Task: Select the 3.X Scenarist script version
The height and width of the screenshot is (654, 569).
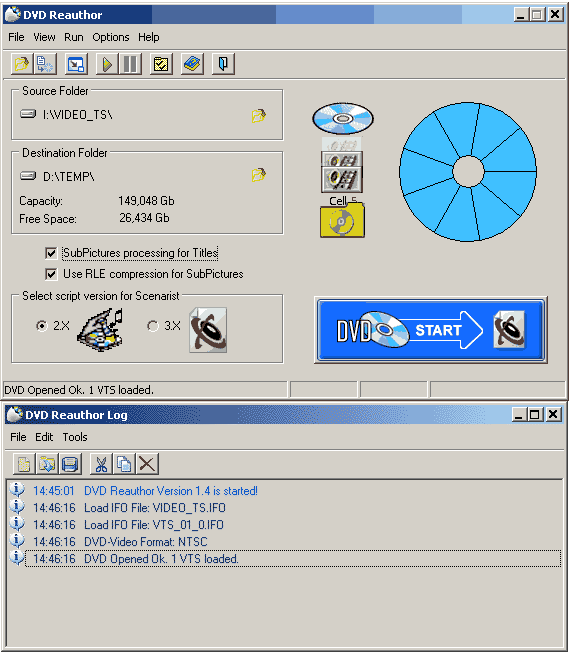Action: (x=153, y=326)
